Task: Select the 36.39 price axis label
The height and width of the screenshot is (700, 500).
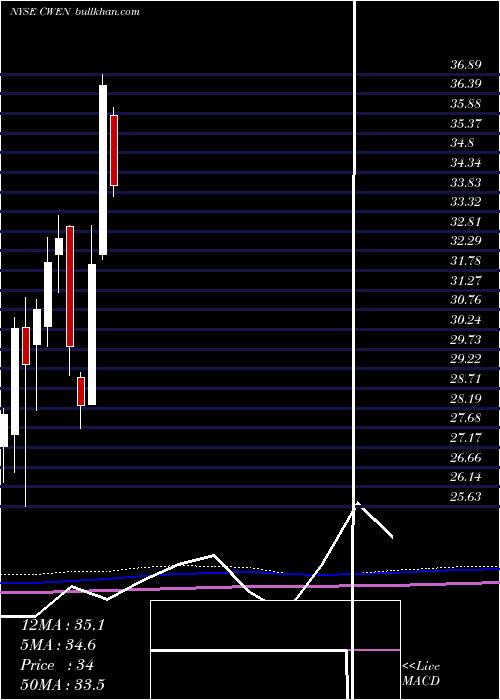Action: coord(466,84)
